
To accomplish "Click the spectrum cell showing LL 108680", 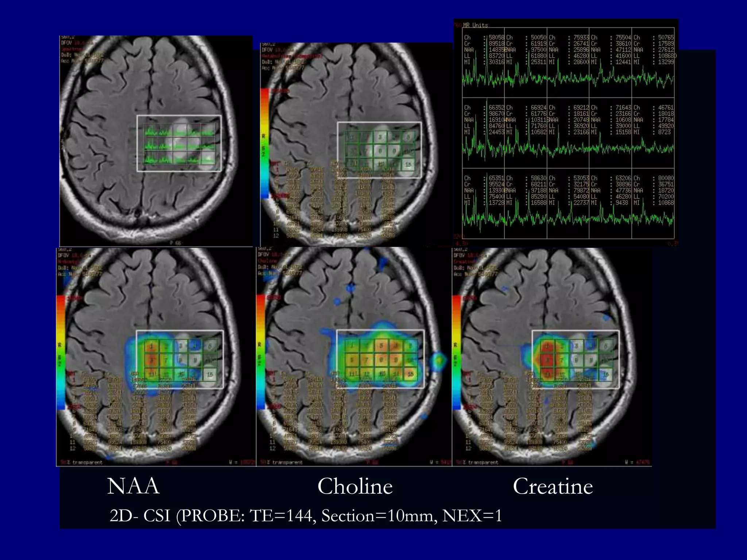I will (653, 62).
